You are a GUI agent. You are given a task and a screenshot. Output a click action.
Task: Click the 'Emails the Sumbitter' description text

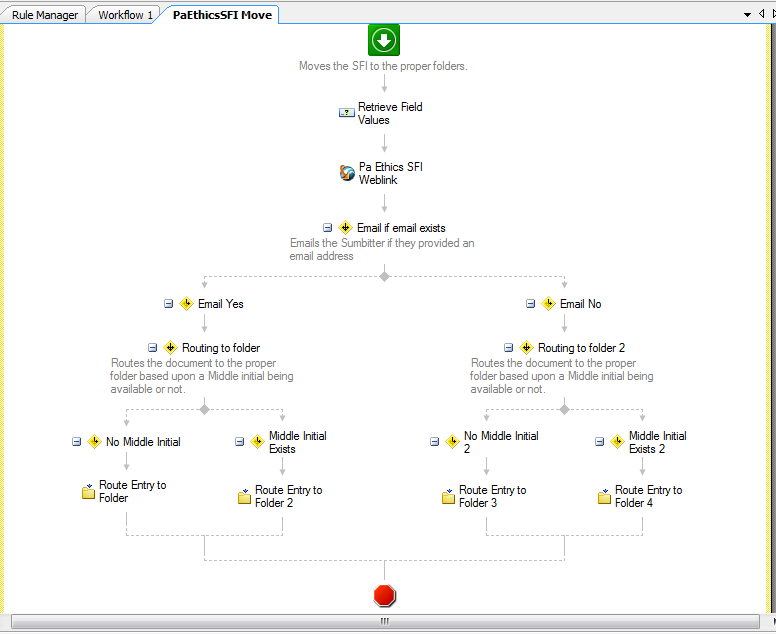click(382, 249)
